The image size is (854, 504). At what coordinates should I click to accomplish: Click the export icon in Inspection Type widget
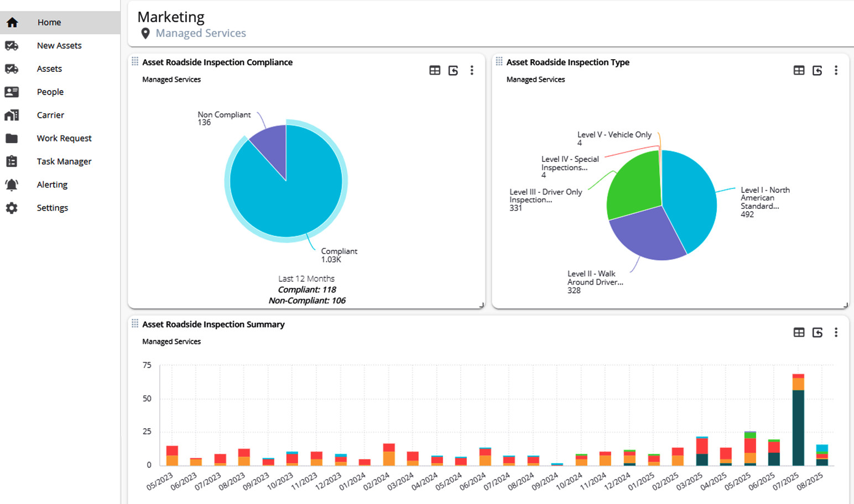817,70
